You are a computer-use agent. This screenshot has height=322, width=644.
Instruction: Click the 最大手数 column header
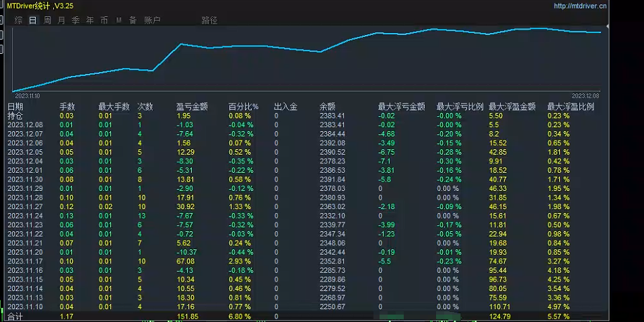[x=114, y=107]
